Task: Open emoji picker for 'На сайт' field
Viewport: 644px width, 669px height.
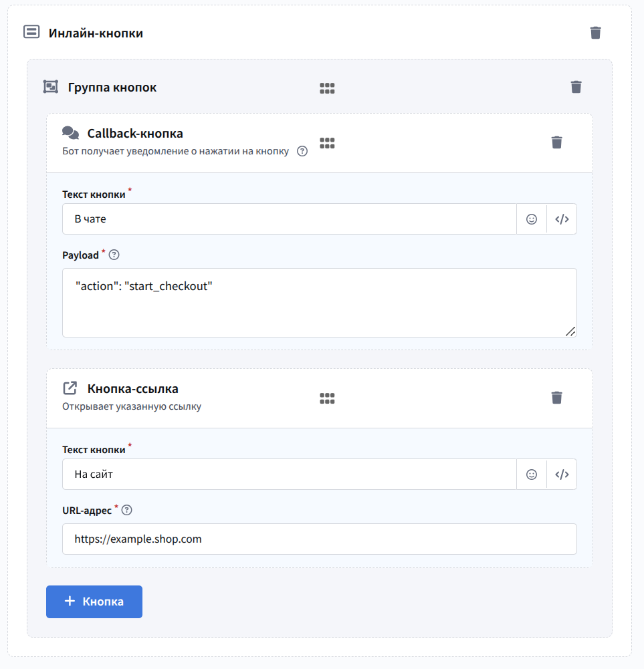Action: click(532, 475)
